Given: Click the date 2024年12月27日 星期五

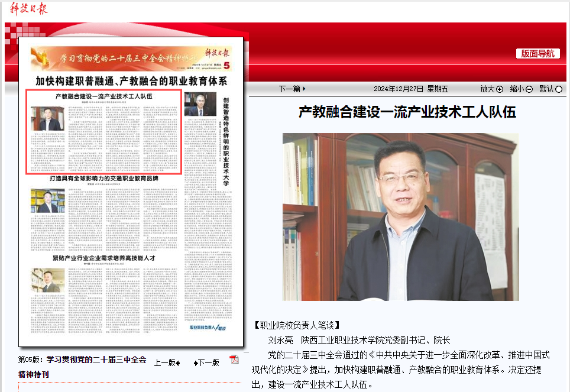Looking at the screenshot, I should pyautogui.click(x=411, y=89).
